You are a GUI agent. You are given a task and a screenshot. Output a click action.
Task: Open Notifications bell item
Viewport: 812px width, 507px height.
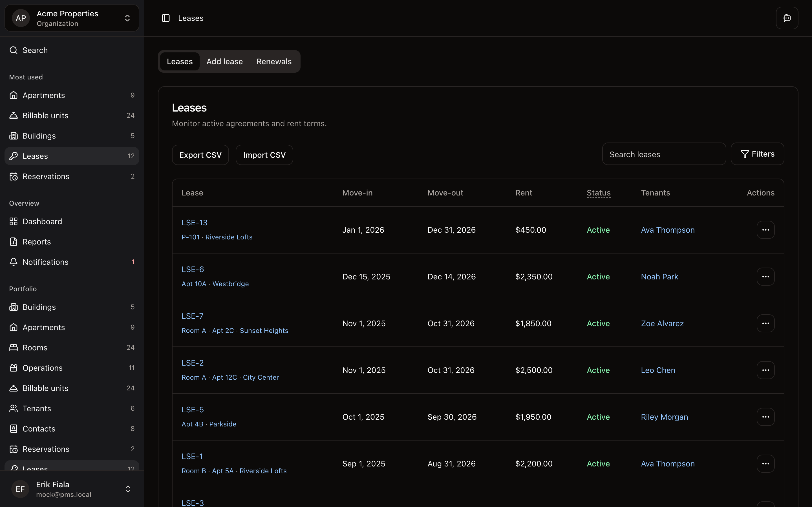45,262
